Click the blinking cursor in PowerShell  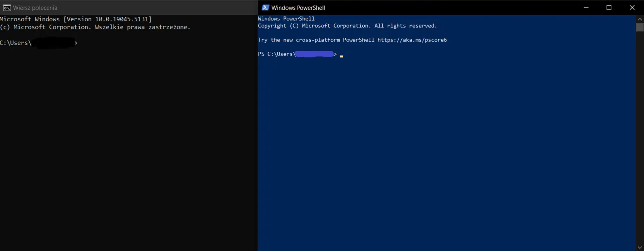click(341, 56)
